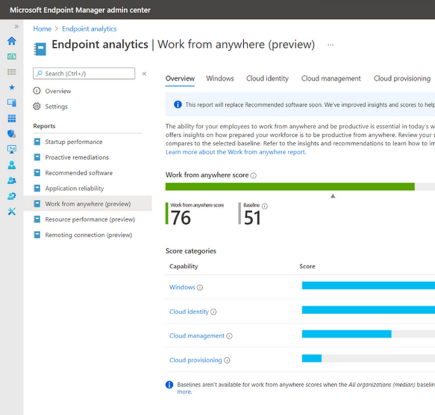435x415 pixels.
Task: Open the Windows capability link
Action: pos(182,287)
